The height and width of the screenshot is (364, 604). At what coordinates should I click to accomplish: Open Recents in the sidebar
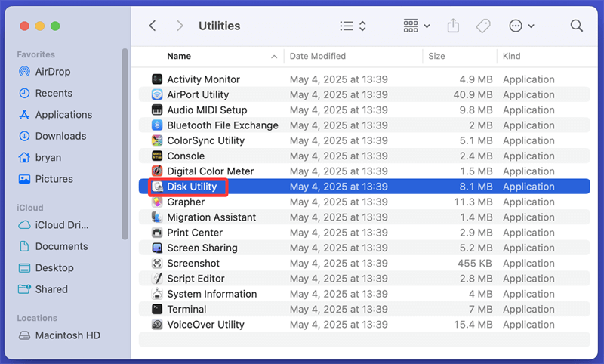click(45, 93)
